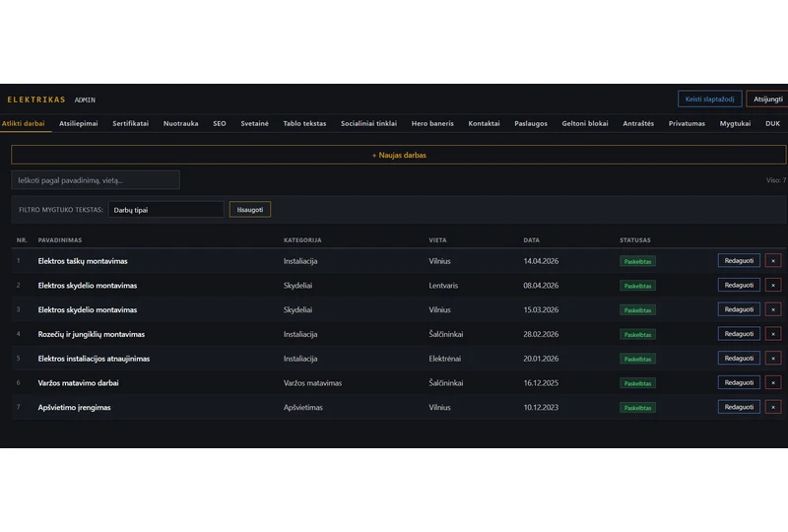Edit the Rozečių ir jungiklių montavimas entry
The width and height of the screenshot is (788, 532).
(x=739, y=334)
